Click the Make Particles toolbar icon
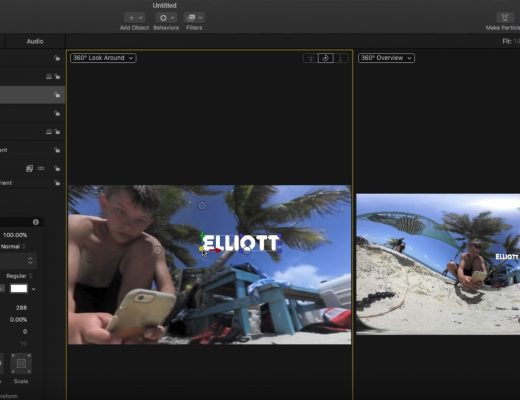The image size is (520, 400). (x=505, y=18)
